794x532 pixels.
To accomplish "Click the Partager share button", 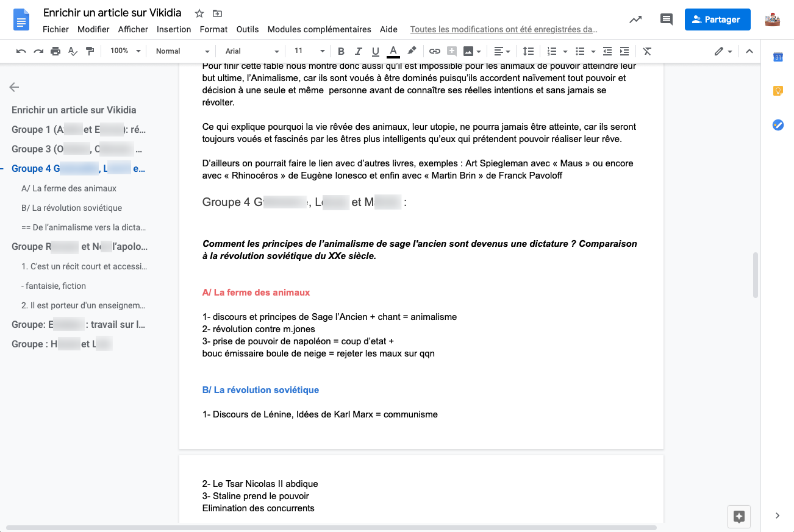I will click(718, 20).
